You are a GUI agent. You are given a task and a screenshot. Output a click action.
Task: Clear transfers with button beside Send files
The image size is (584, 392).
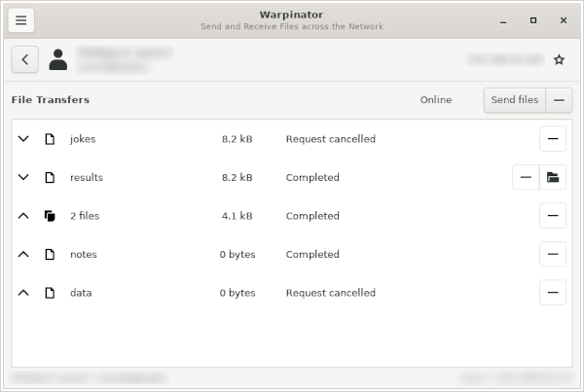pos(559,100)
